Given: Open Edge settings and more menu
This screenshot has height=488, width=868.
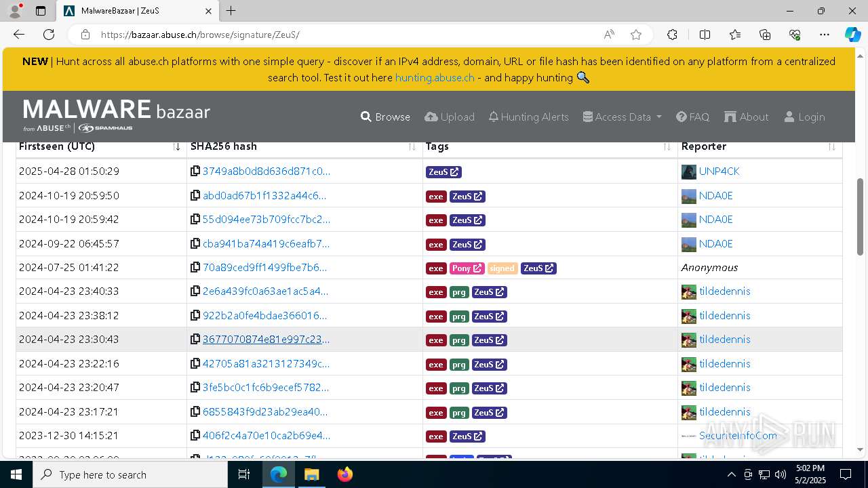Looking at the screenshot, I should click(825, 35).
